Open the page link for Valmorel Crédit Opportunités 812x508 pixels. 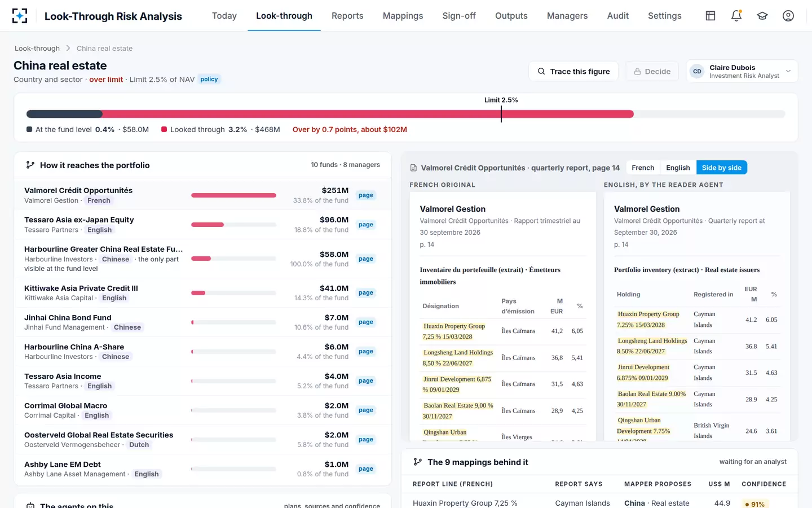pos(366,195)
